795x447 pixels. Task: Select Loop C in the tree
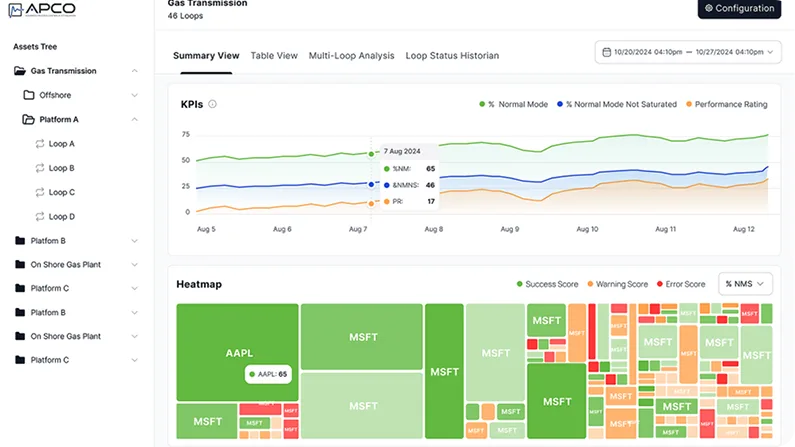(x=61, y=193)
